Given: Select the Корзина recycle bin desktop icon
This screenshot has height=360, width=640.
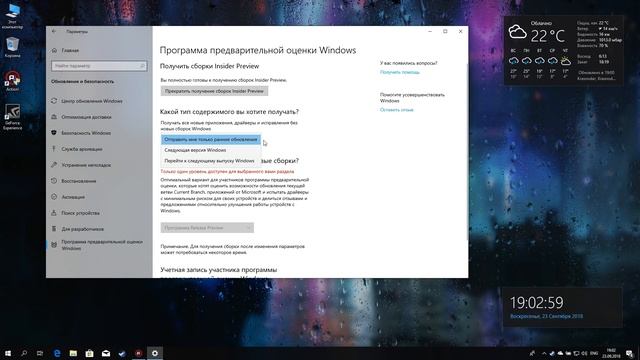Looking at the screenshot, I should pyautogui.click(x=12, y=48).
